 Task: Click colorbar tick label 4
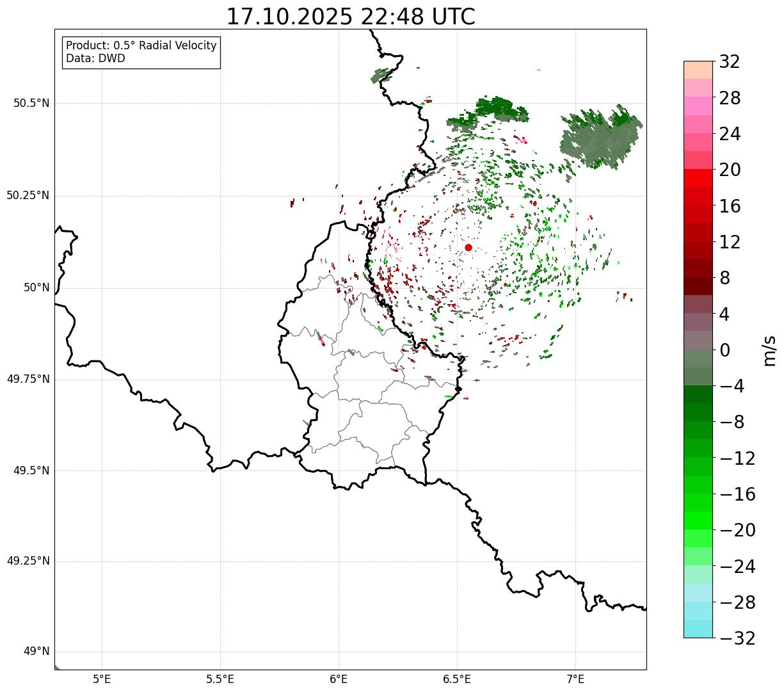724,314
